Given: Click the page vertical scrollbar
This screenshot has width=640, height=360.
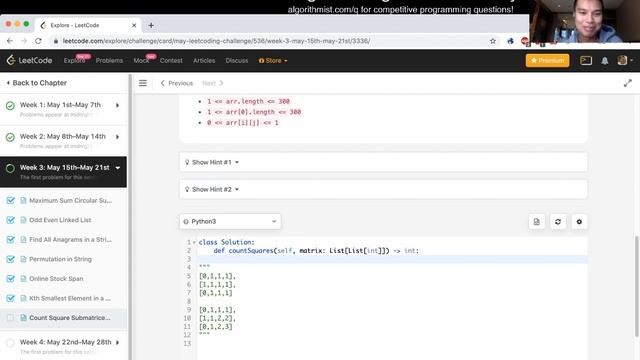Looking at the screenshot, I should [637, 286].
